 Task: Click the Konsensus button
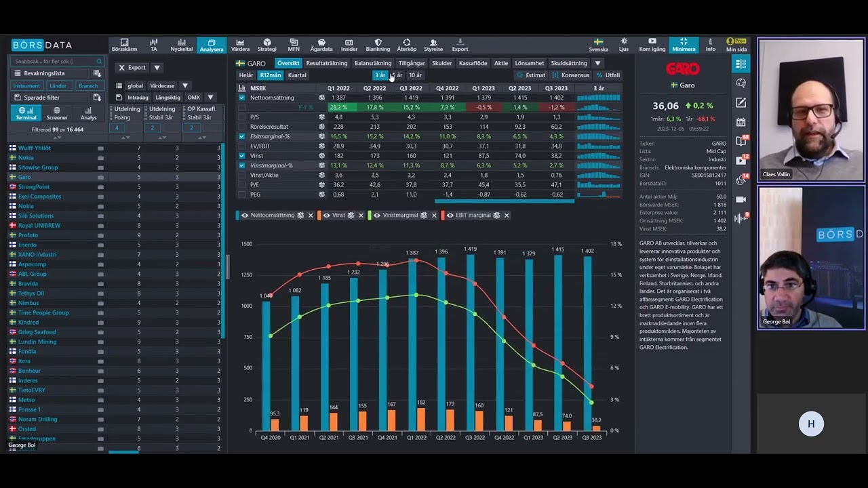click(570, 75)
